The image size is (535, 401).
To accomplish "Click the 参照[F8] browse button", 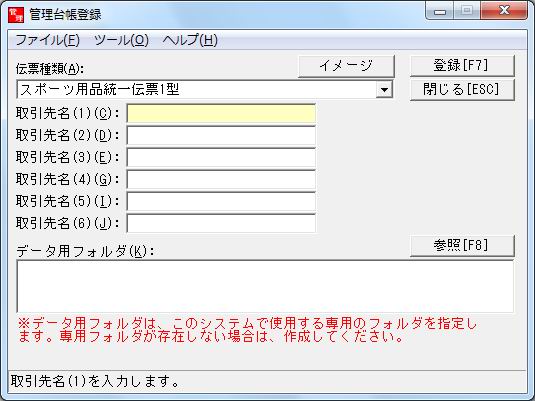I will 462,245.
